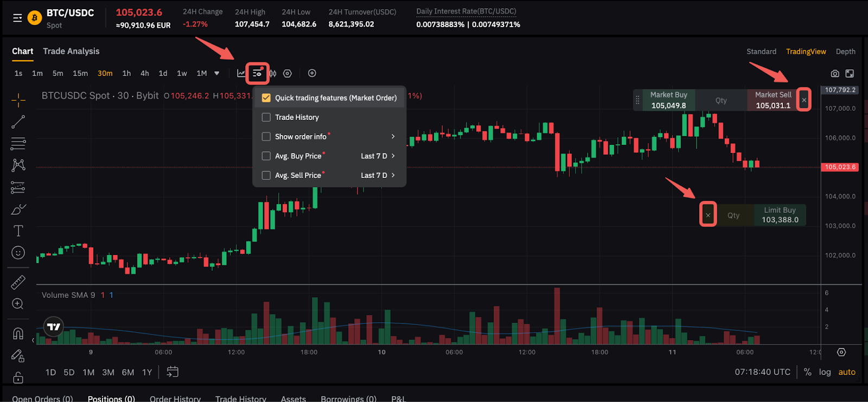This screenshot has width=868, height=402.
Task: Switch to the Trade Analysis tab
Action: pos(71,51)
